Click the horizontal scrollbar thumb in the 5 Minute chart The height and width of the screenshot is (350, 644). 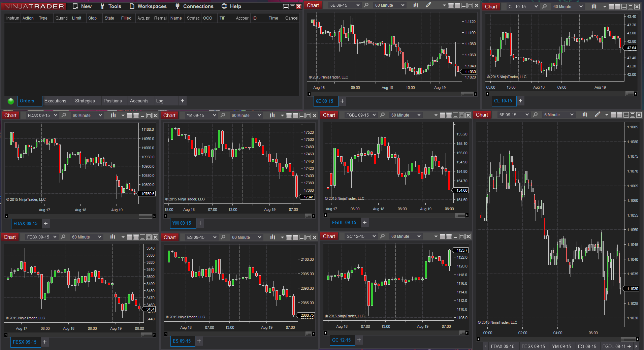coord(628,339)
